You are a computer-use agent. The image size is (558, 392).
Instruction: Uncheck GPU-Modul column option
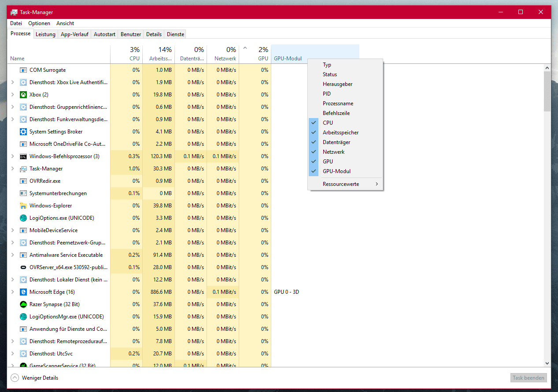pyautogui.click(x=346, y=171)
